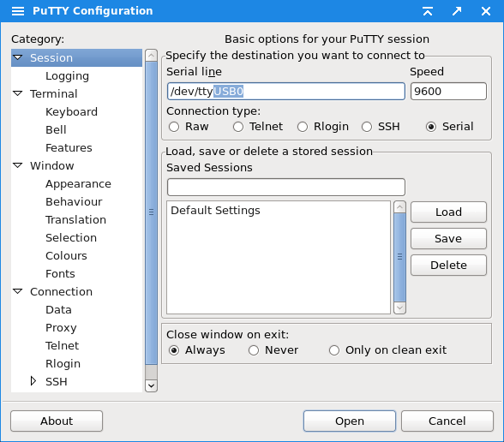504x442 pixels.
Task: Click category scrollbar up arrow
Action: click(x=151, y=55)
